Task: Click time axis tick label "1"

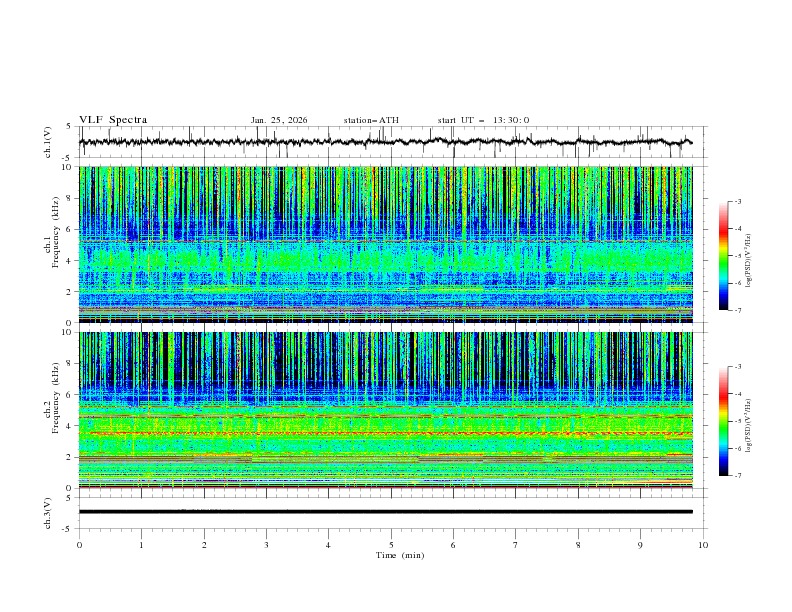Action: (x=141, y=545)
